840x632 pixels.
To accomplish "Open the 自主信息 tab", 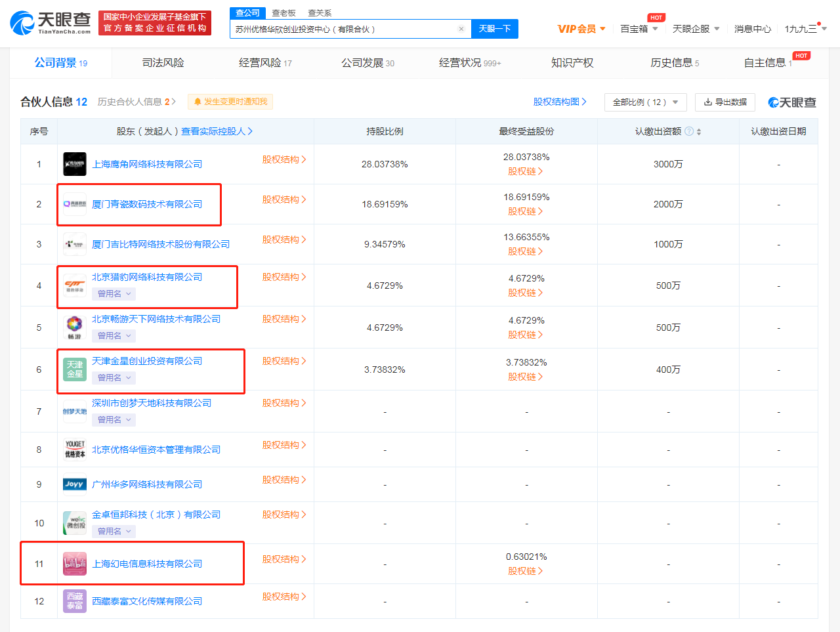I will point(767,63).
